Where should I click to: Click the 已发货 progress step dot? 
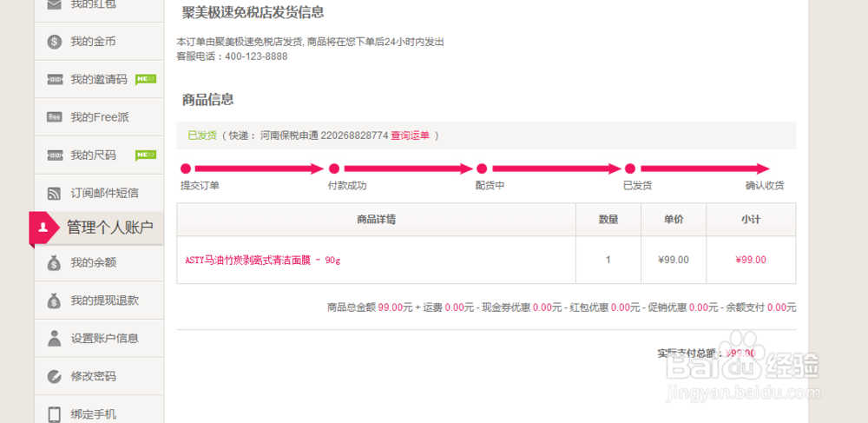tap(630, 169)
